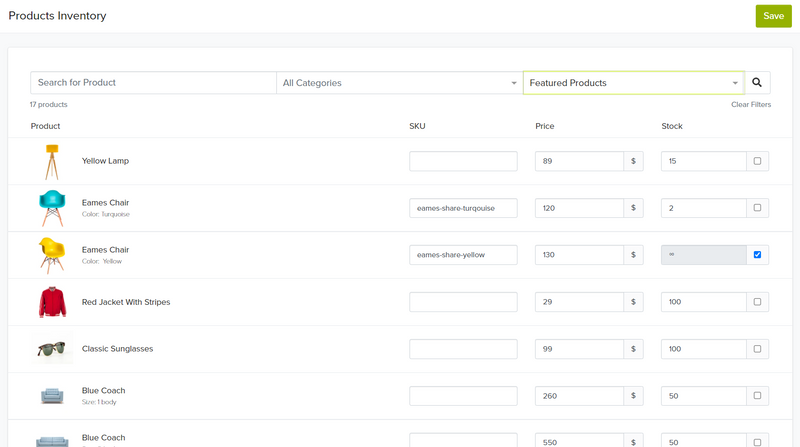Focus the Search for Product field
This screenshot has height=447, width=800.
point(153,83)
